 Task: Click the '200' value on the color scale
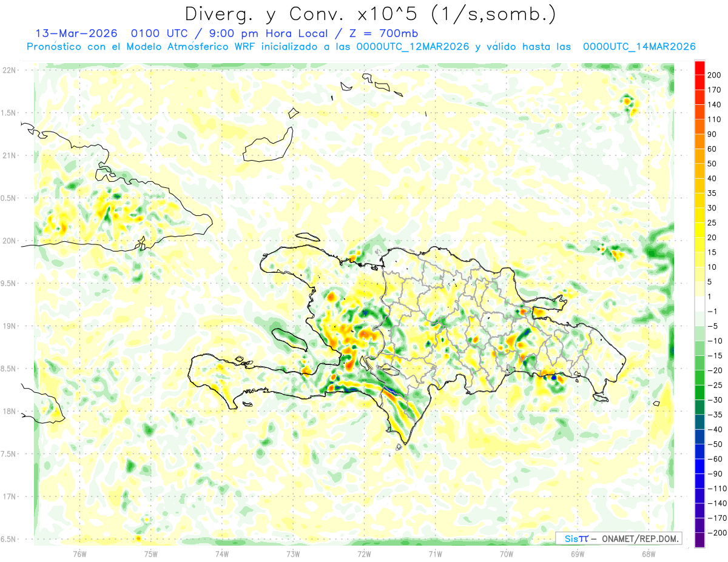click(x=715, y=75)
